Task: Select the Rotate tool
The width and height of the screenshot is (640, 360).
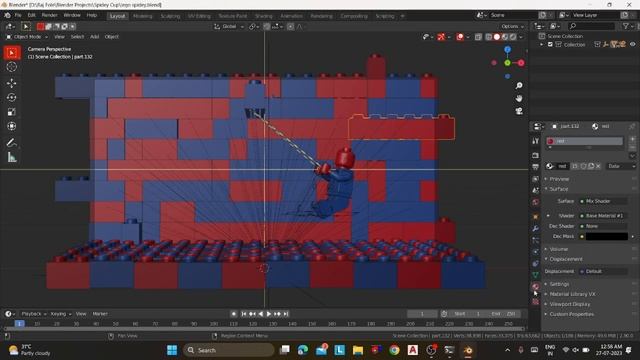Action: click(11, 97)
